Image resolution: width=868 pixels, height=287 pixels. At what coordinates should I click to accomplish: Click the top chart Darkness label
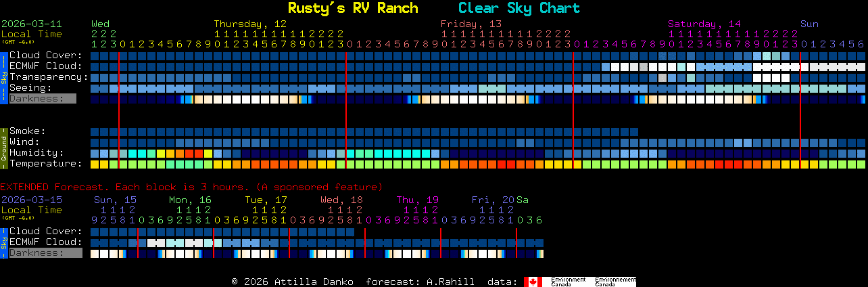pos(42,99)
